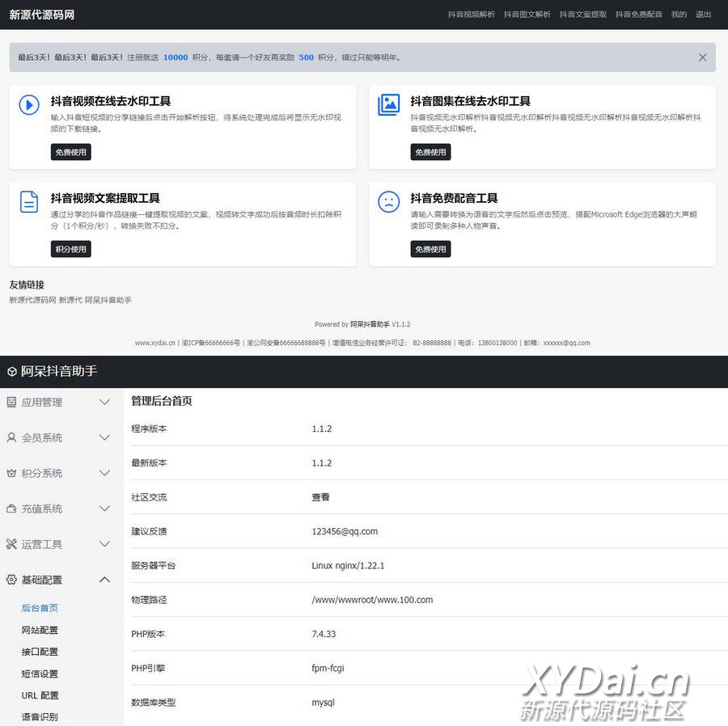This screenshot has height=726, width=728.
Task: Open 抖音视频解析 in the top navigation
Action: [x=471, y=15]
